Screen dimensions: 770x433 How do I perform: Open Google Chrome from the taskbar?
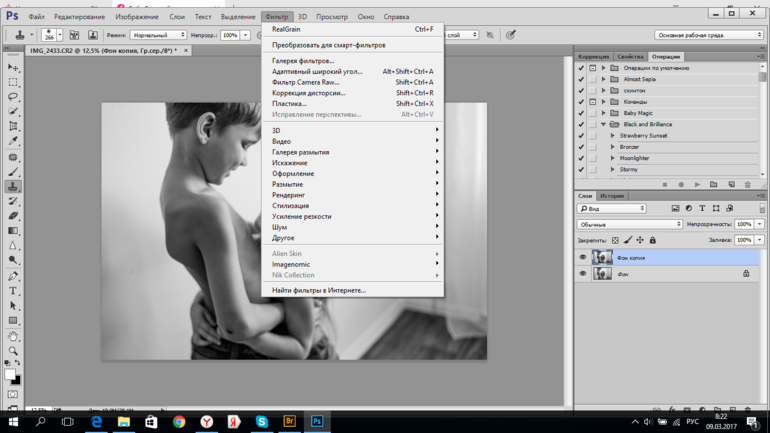(x=179, y=422)
